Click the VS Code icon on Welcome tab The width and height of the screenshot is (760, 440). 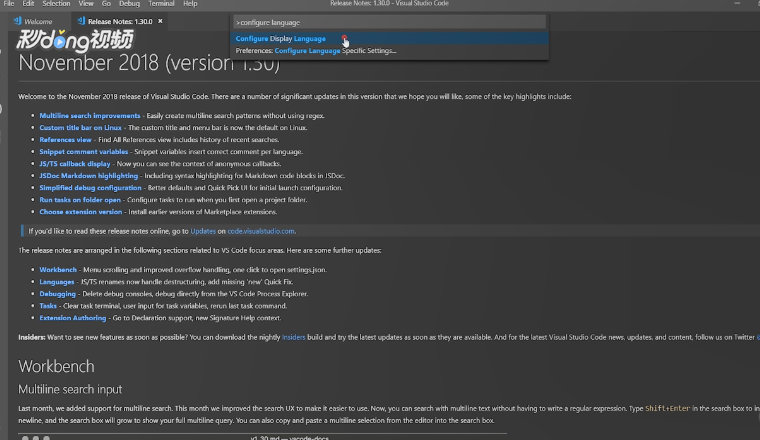pos(17,21)
